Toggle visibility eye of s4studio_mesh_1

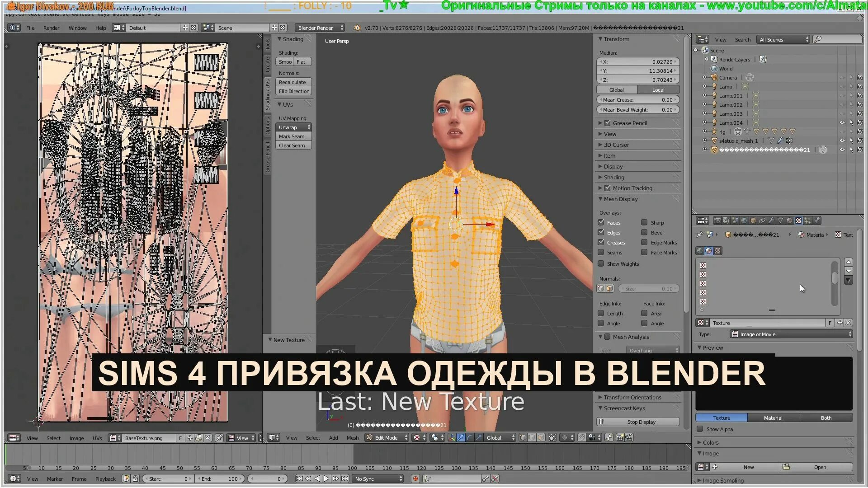pyautogui.click(x=842, y=141)
